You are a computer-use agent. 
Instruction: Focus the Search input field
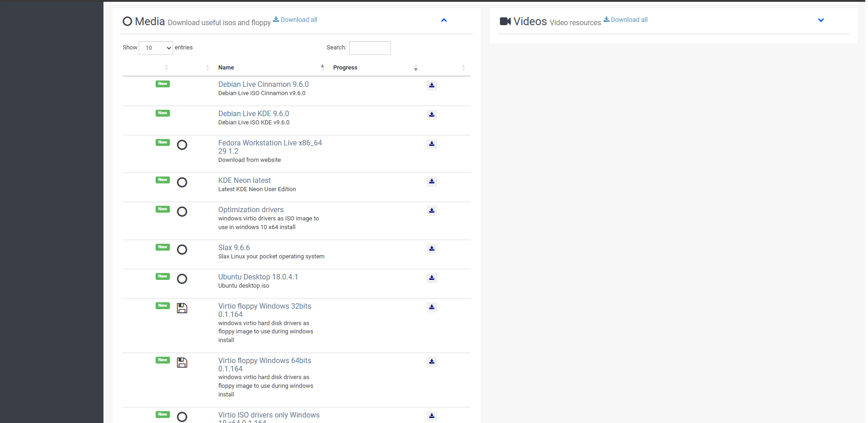tap(369, 48)
